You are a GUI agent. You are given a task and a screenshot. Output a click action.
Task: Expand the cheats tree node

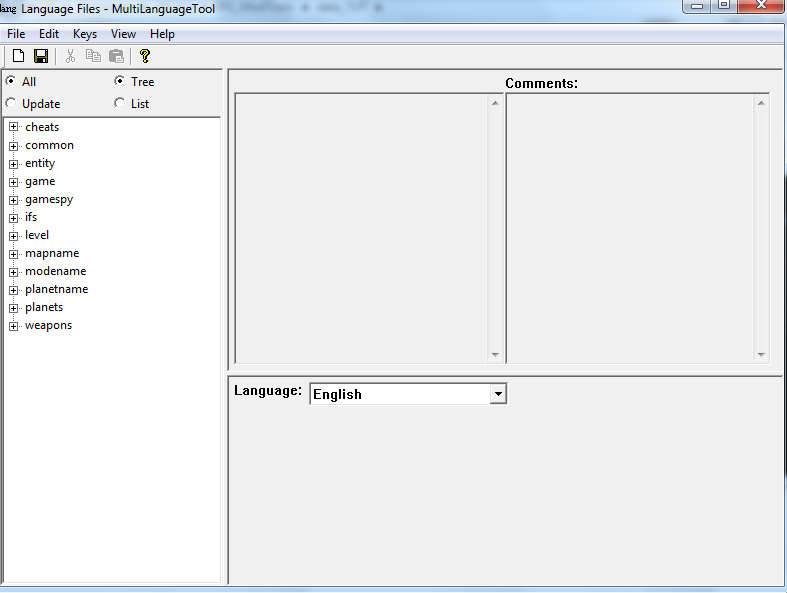14,127
